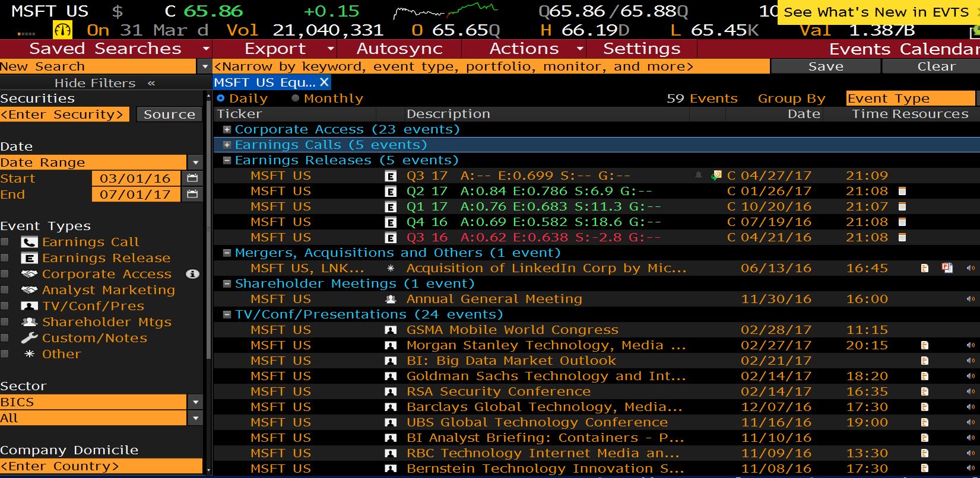Open the Date Range dropdown
This screenshot has width=980, height=478.
point(195,162)
